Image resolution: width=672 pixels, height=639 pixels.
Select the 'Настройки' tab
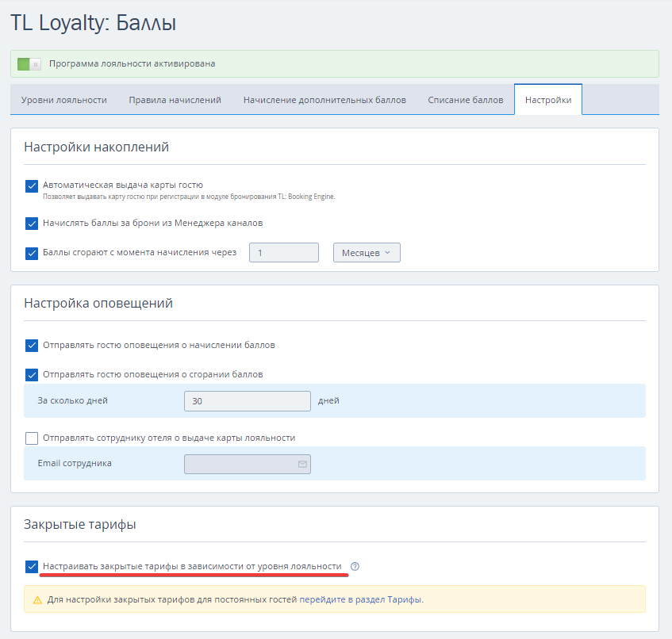(548, 100)
